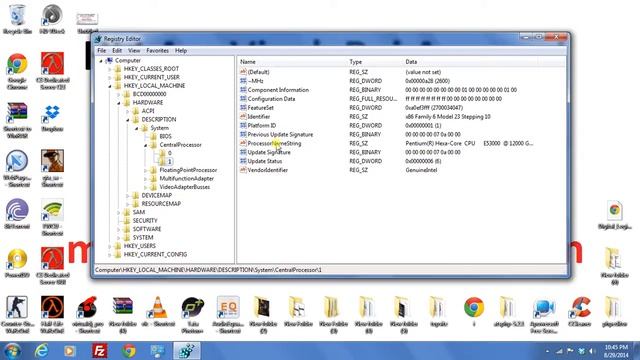Screen dimensions: 640x360
Task: Select the Update Status value
Action: [x=264, y=161]
